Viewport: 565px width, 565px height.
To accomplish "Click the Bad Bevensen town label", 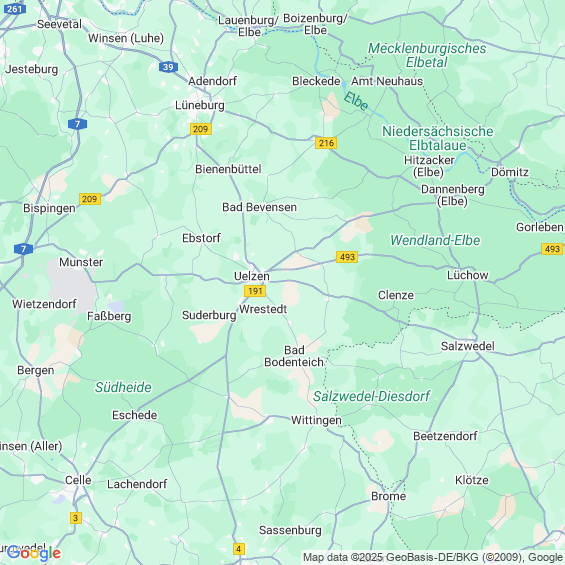I will 259,207.
